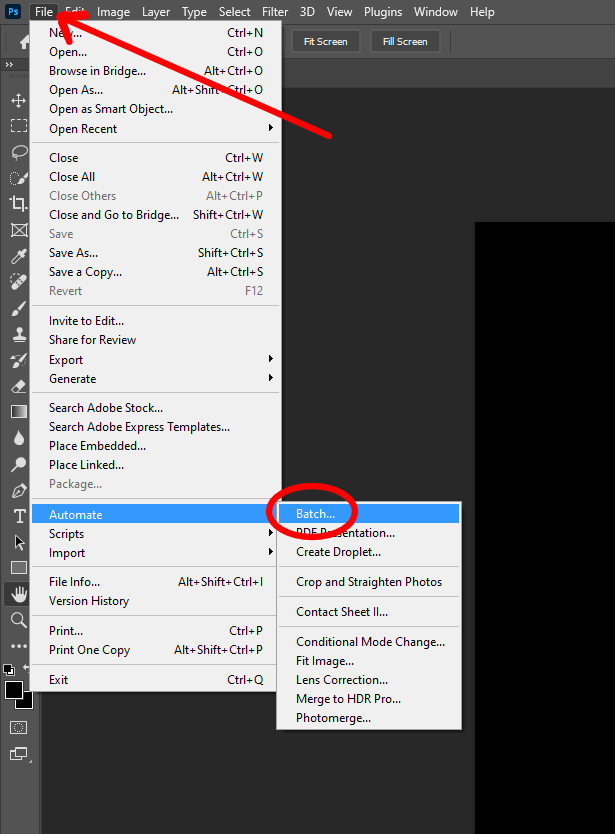Choose Place Embedded...
Viewport: 615px width, 834px height.
coord(155,446)
